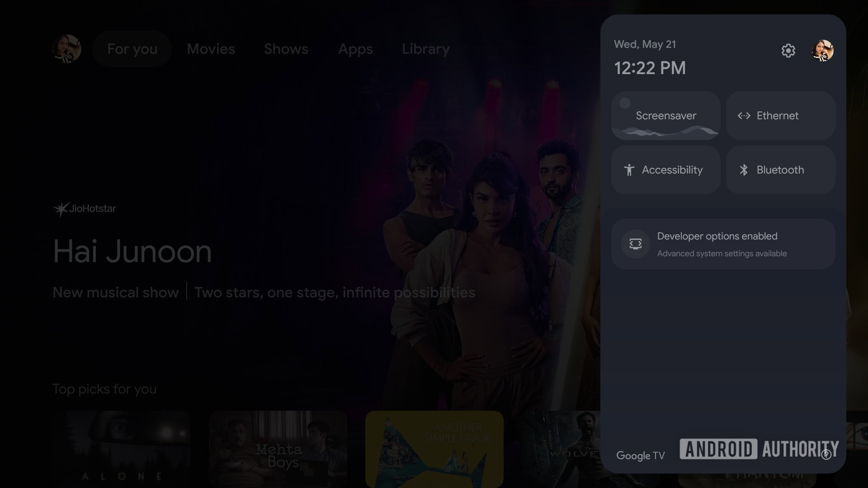
Task: Open the Developer options screen icon
Action: pyautogui.click(x=635, y=244)
